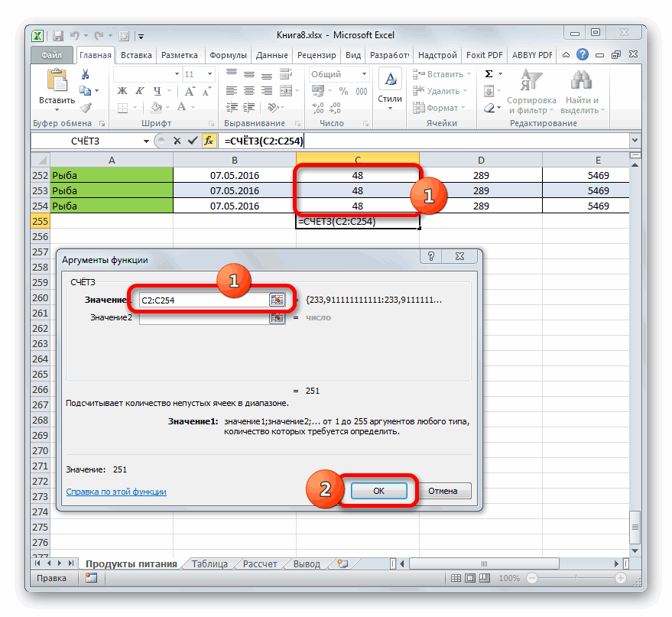Click Find and Select (Найти и выделить)
Image resolution: width=672 pixels, height=617 pixels.
click(x=582, y=92)
